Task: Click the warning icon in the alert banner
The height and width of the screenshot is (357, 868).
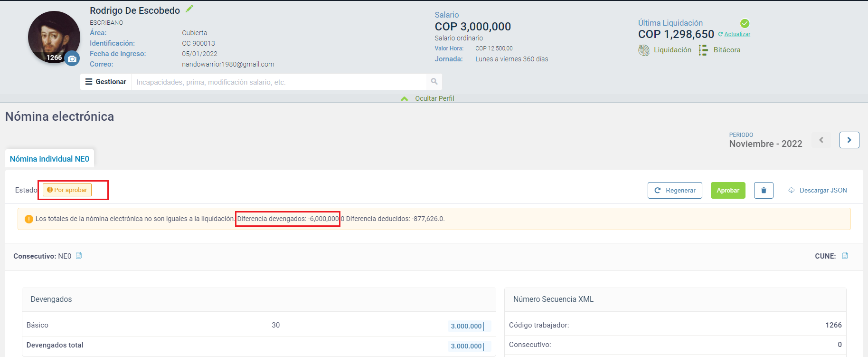Action: [28, 219]
